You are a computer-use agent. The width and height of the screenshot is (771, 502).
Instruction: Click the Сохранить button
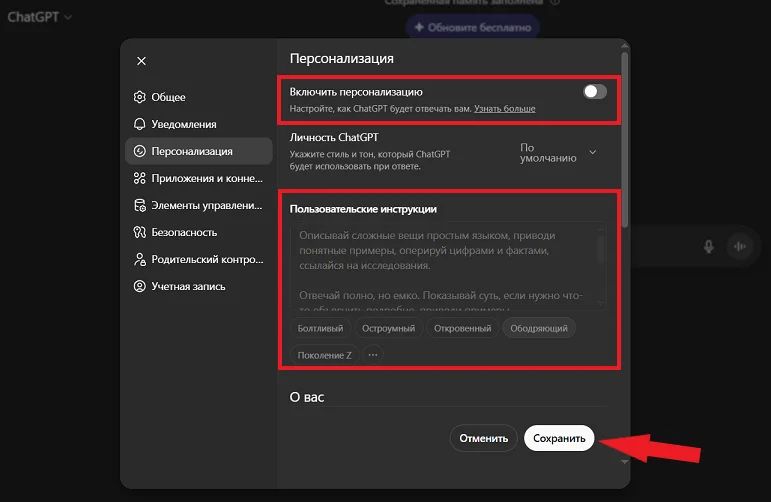(x=559, y=438)
